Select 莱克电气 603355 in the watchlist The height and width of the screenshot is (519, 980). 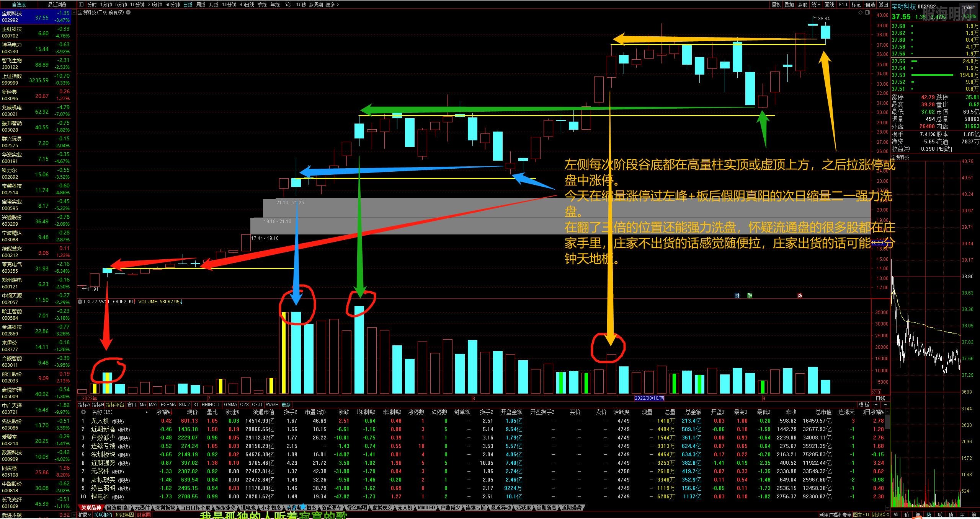[x=36, y=268]
